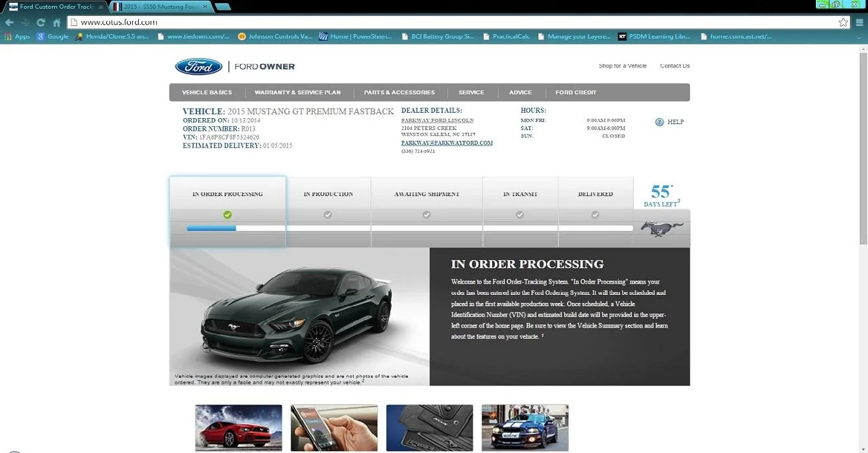
Task: Open the PracticalCalc bookmark
Action: 506,37
